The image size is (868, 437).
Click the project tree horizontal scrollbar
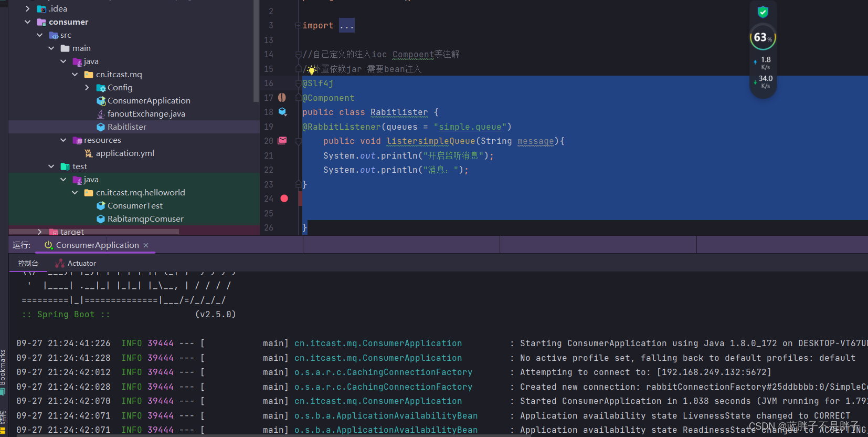(x=94, y=232)
